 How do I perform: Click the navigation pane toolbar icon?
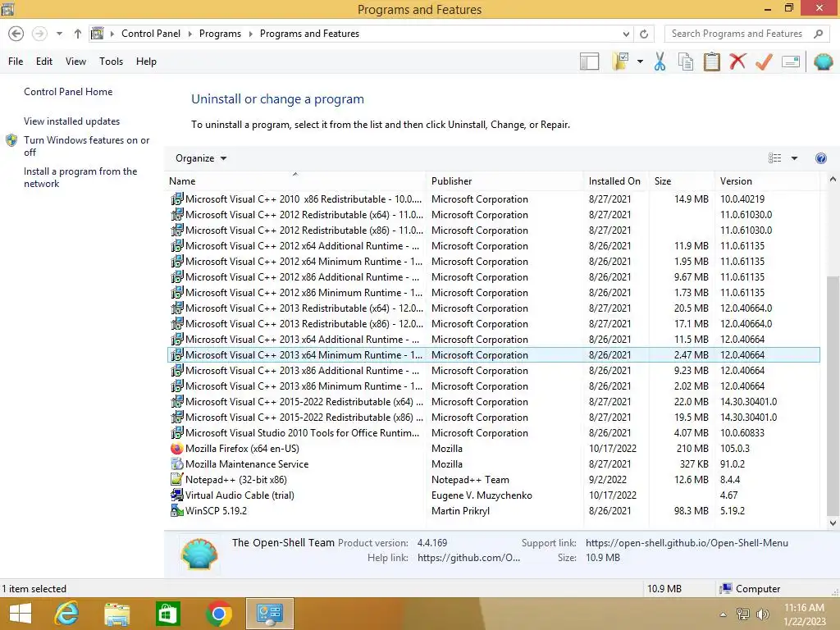[x=589, y=62]
